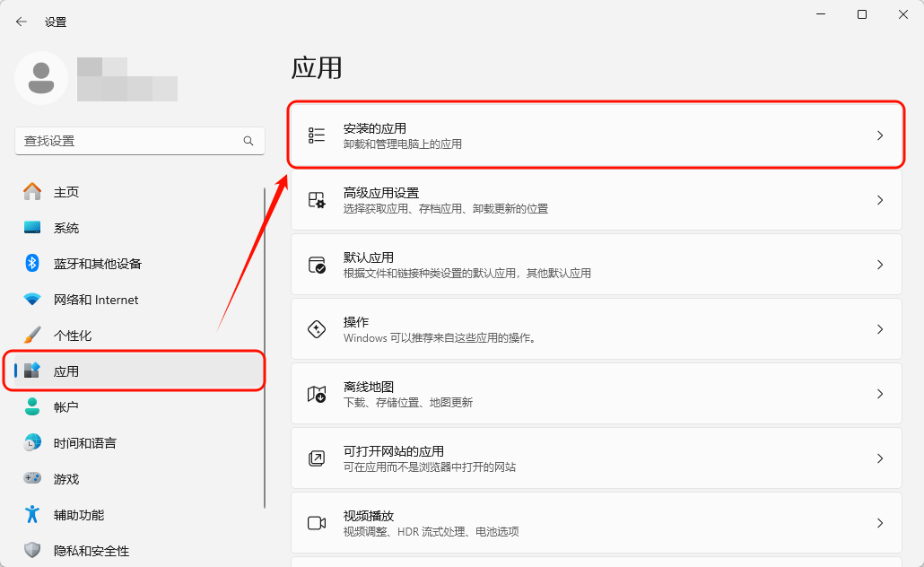Screen dimensions: 924x567
Task: Go back with the arrow icon
Action: pyautogui.click(x=22, y=22)
